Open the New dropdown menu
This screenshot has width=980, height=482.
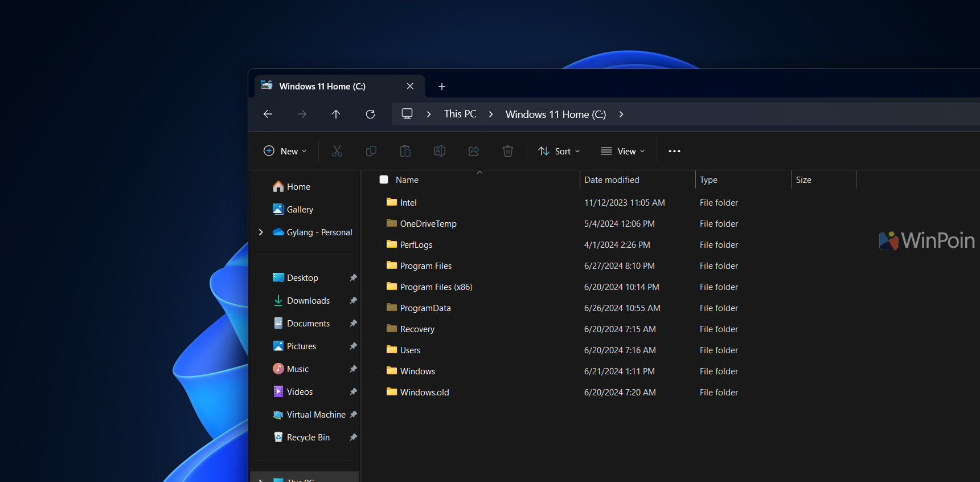285,151
